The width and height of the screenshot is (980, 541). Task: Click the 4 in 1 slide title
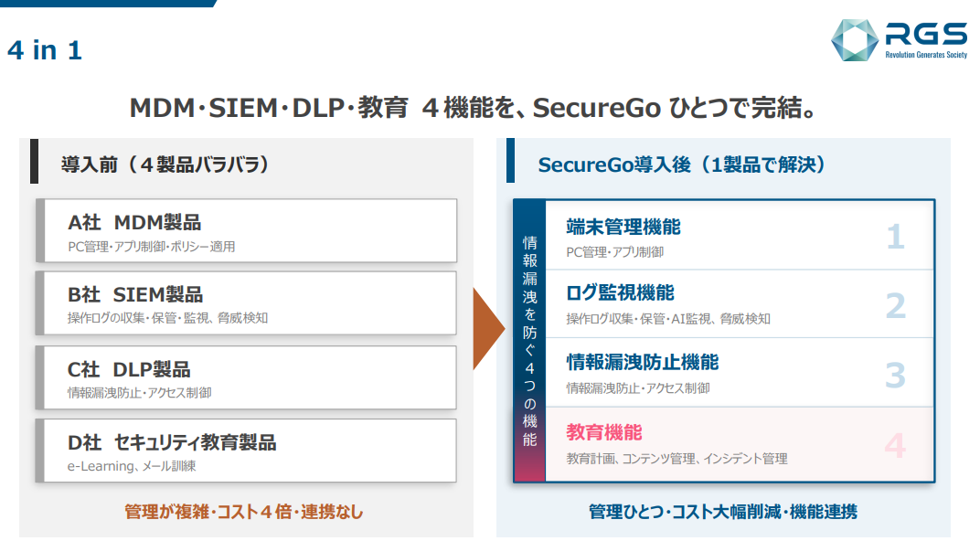click(x=45, y=50)
